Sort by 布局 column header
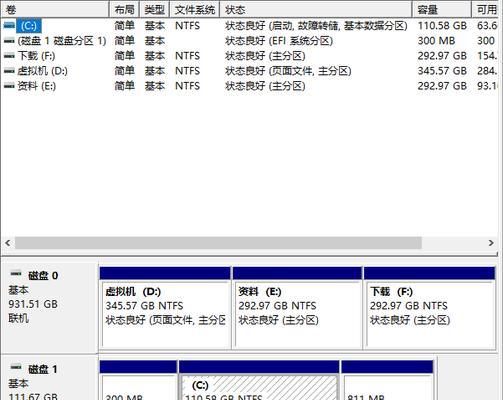The width and height of the screenshot is (503, 400). pos(124,9)
